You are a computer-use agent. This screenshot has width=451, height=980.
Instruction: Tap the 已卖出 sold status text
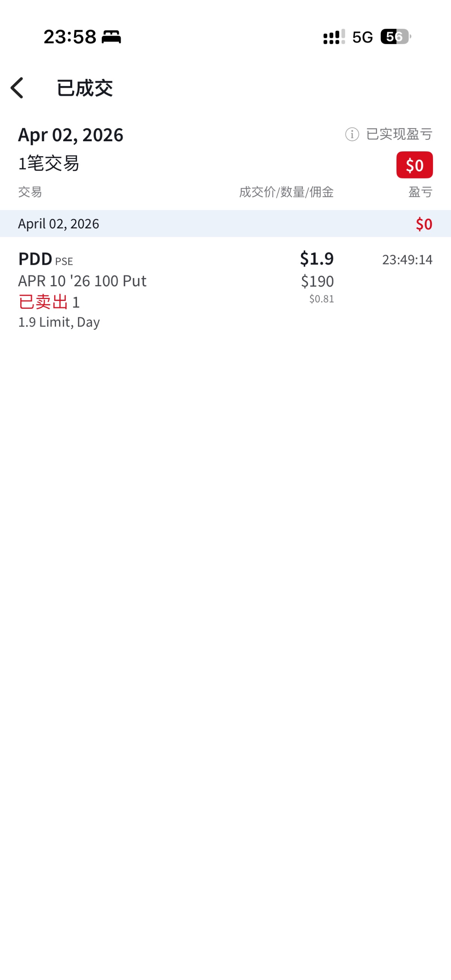(x=43, y=302)
